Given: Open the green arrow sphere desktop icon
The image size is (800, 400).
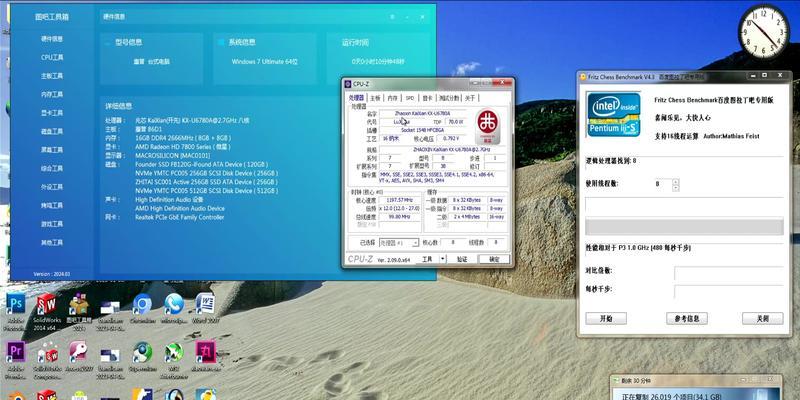Looking at the screenshot, I should click(x=173, y=352).
